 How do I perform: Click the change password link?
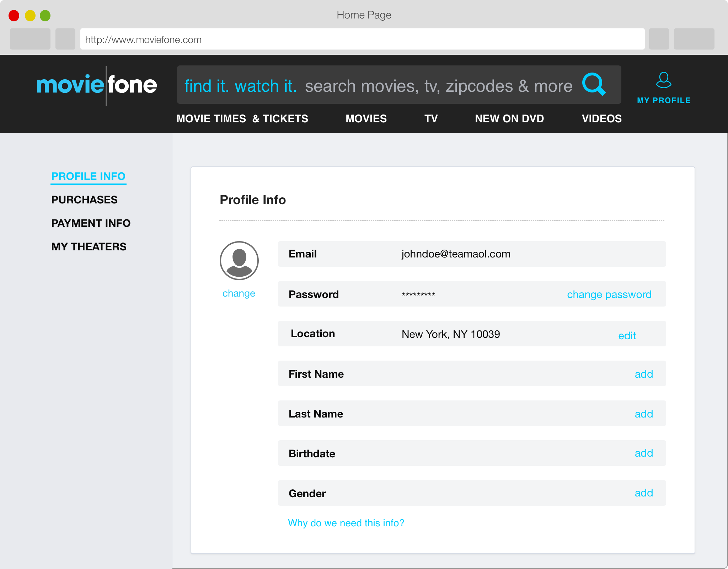609,294
